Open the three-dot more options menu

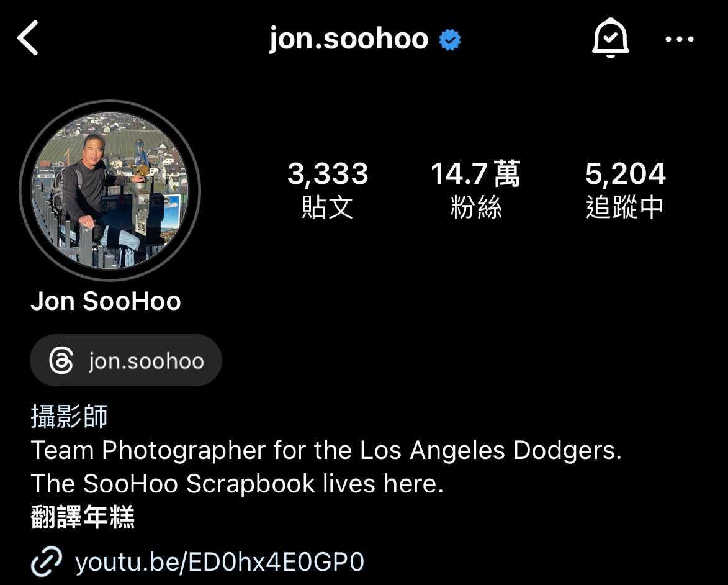(679, 40)
